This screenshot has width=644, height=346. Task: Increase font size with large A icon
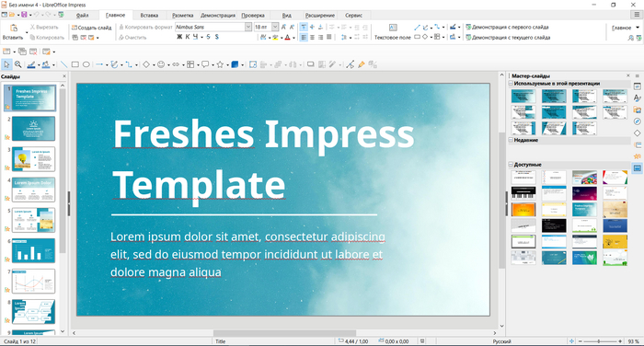[283, 27]
